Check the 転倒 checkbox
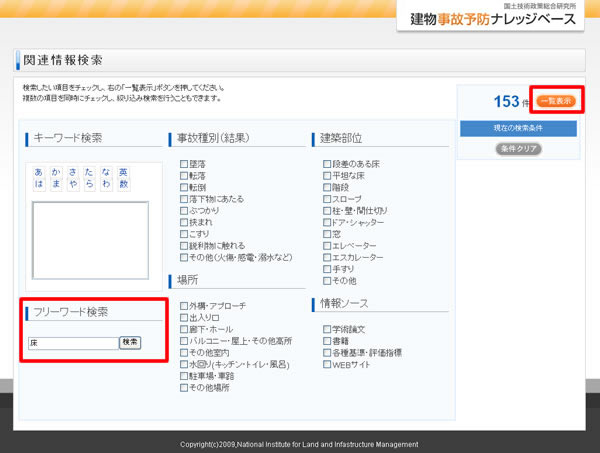This screenshot has height=453, width=600. pyautogui.click(x=184, y=187)
